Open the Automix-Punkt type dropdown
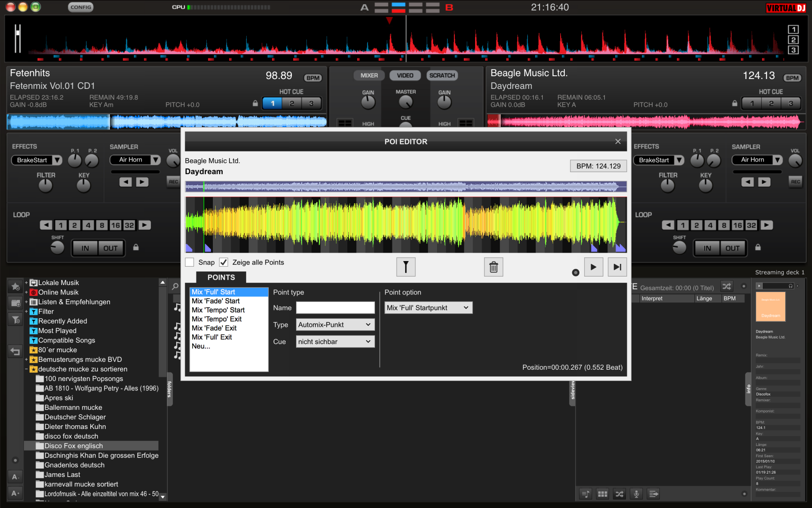 (x=335, y=325)
